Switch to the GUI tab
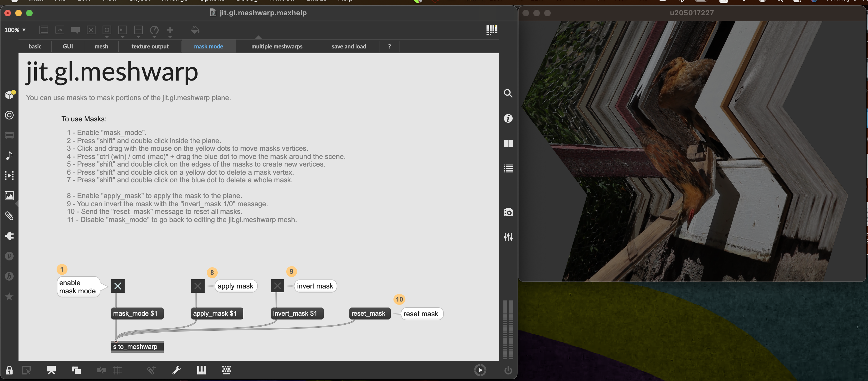The width and height of the screenshot is (868, 381). (x=68, y=47)
